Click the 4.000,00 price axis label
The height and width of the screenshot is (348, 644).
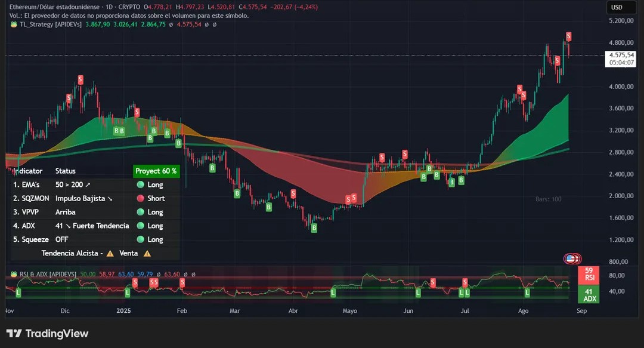[x=621, y=87]
